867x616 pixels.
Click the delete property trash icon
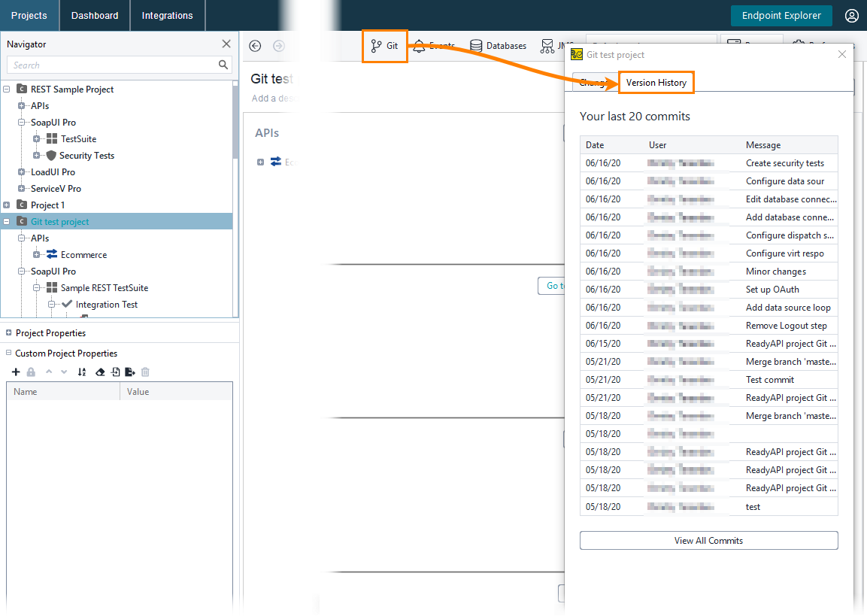coord(145,372)
